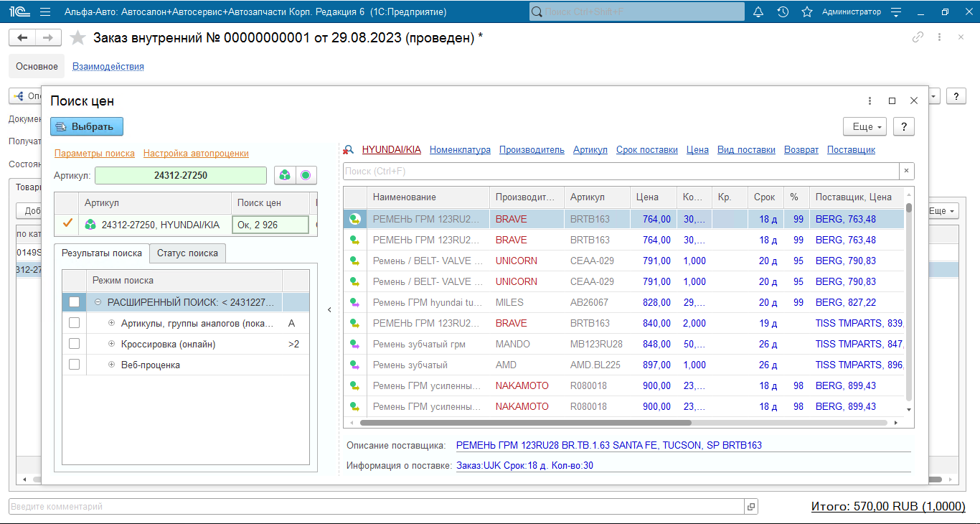Open the history clock icon
This screenshot has height=524, width=980.
click(x=783, y=11)
